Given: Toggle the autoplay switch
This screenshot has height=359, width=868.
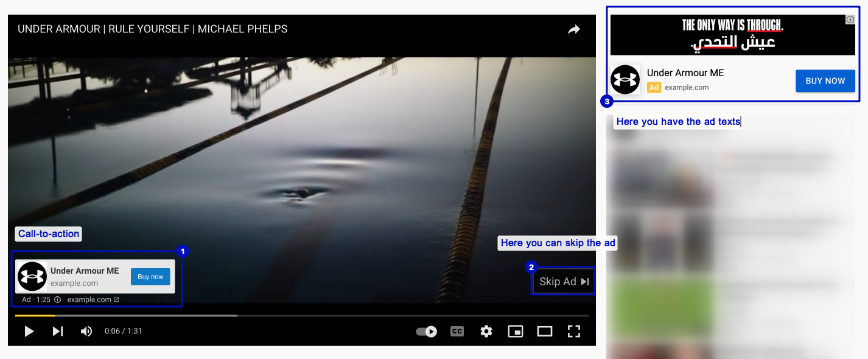Looking at the screenshot, I should (426, 332).
